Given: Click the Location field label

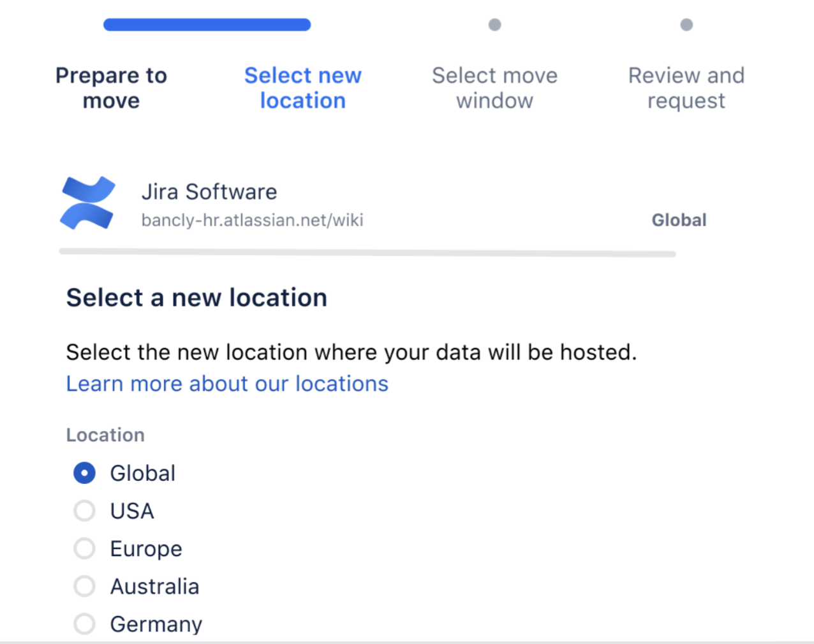Looking at the screenshot, I should point(106,435).
